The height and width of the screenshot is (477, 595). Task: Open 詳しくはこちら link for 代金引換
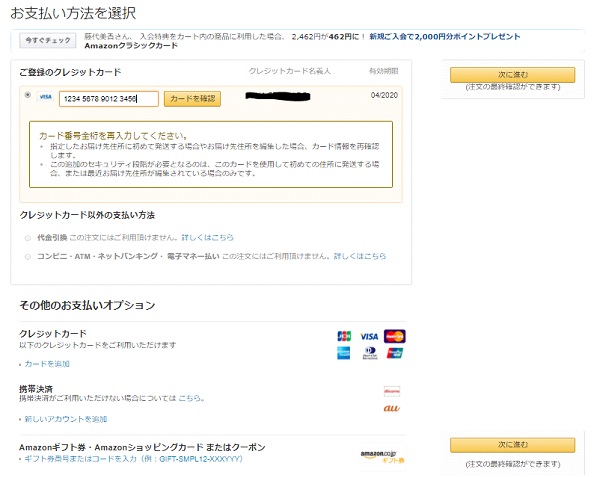[x=208, y=238]
